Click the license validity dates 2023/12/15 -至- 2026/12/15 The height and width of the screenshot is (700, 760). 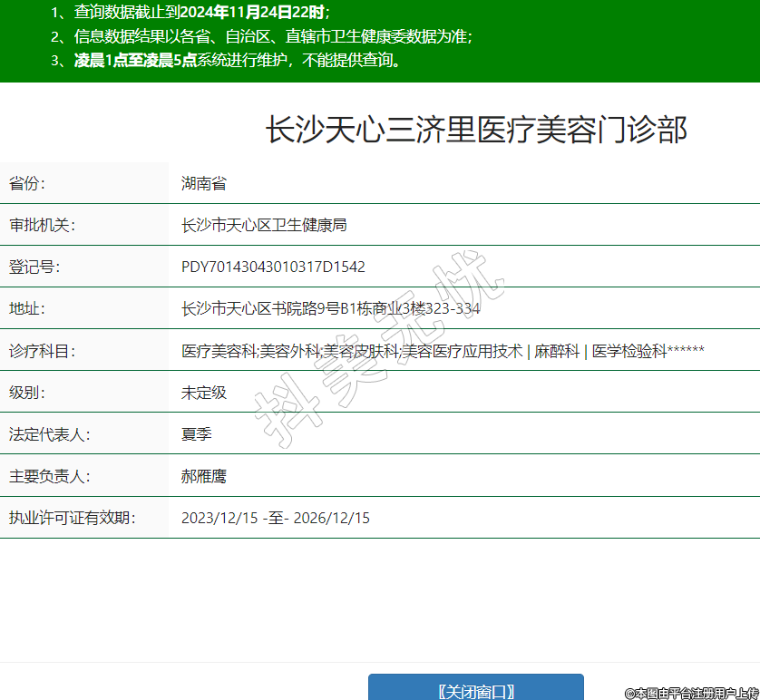click(275, 518)
